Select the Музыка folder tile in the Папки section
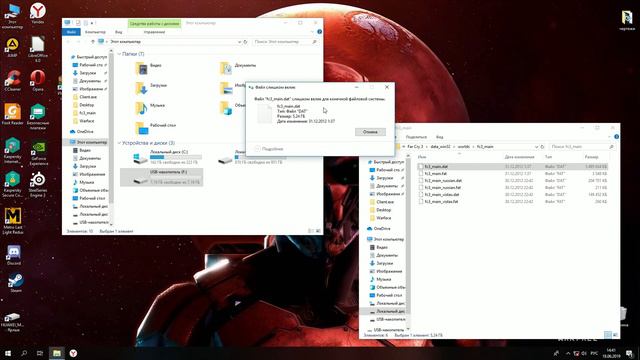Screen dimensions: 640x360 pyautogui.click(x=150, y=108)
